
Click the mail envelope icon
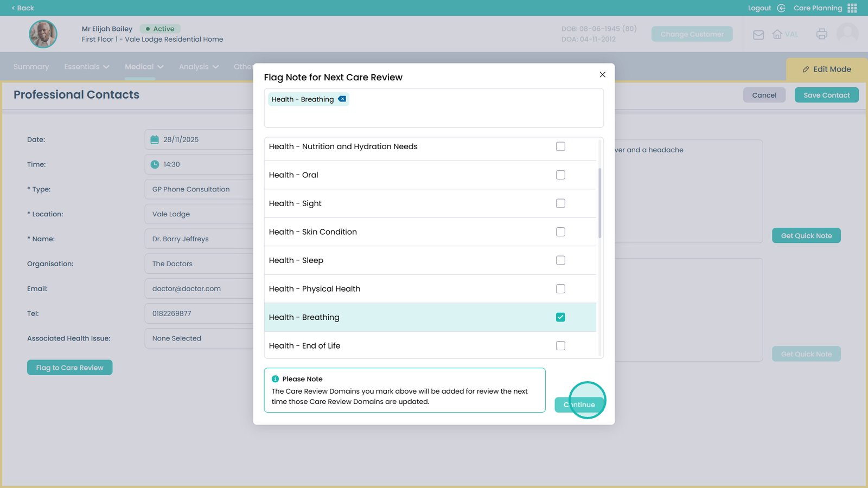[758, 35]
